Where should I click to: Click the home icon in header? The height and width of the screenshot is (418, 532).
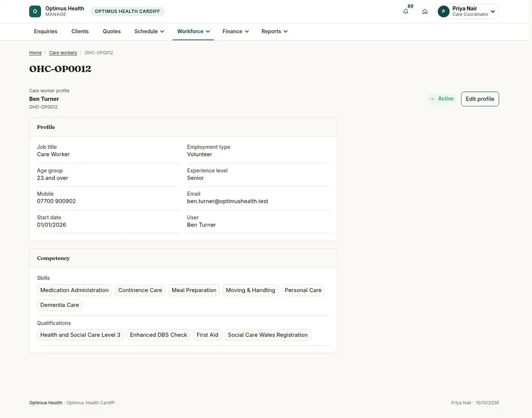click(425, 12)
